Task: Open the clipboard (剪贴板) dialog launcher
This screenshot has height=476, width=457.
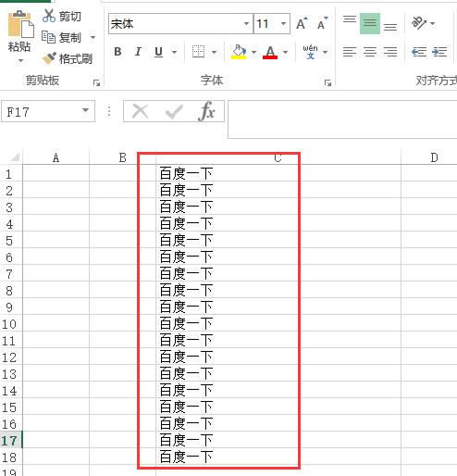Action: coord(97,82)
